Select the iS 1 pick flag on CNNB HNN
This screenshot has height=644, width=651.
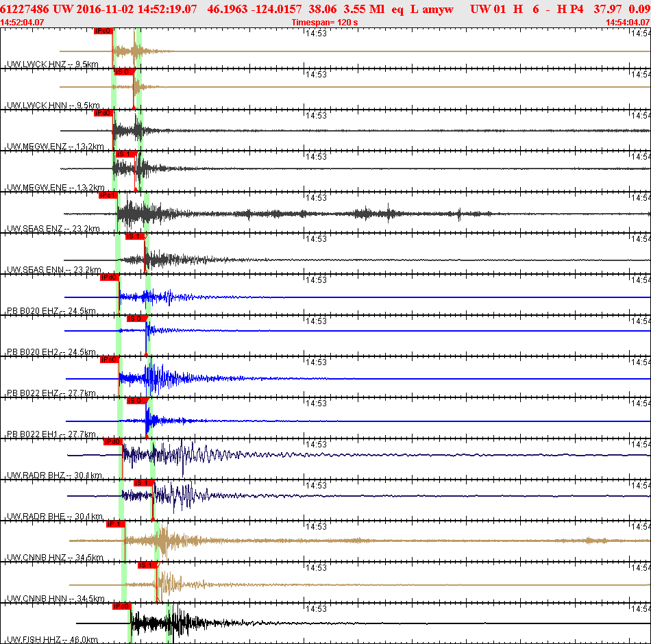[149, 565]
